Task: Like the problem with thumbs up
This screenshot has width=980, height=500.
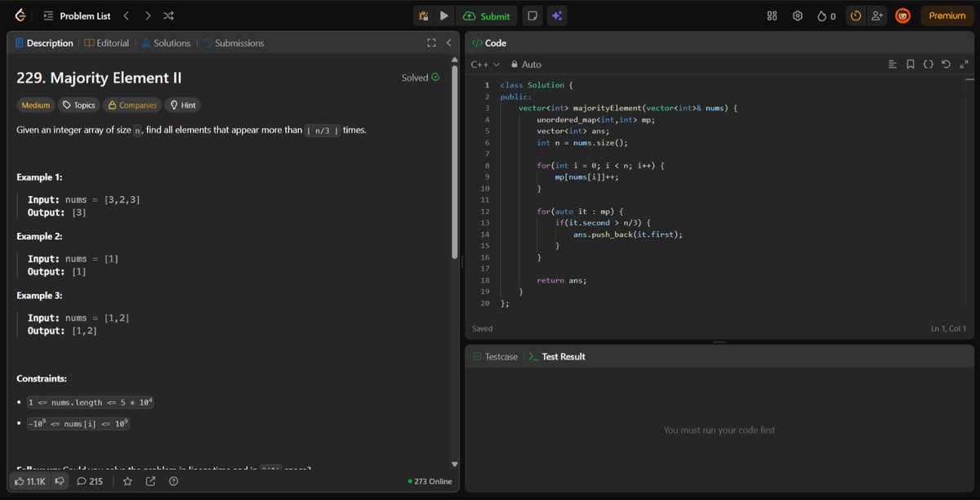Action: pyautogui.click(x=29, y=481)
